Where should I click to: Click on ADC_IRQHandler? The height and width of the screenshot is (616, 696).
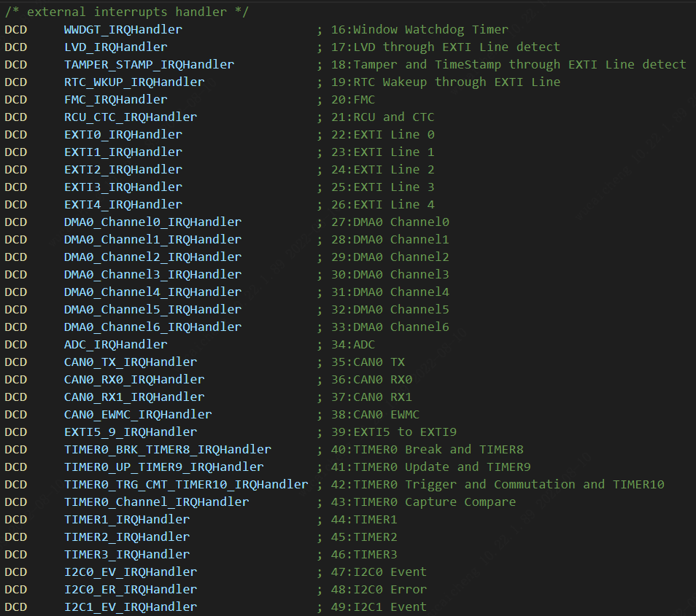point(115,345)
